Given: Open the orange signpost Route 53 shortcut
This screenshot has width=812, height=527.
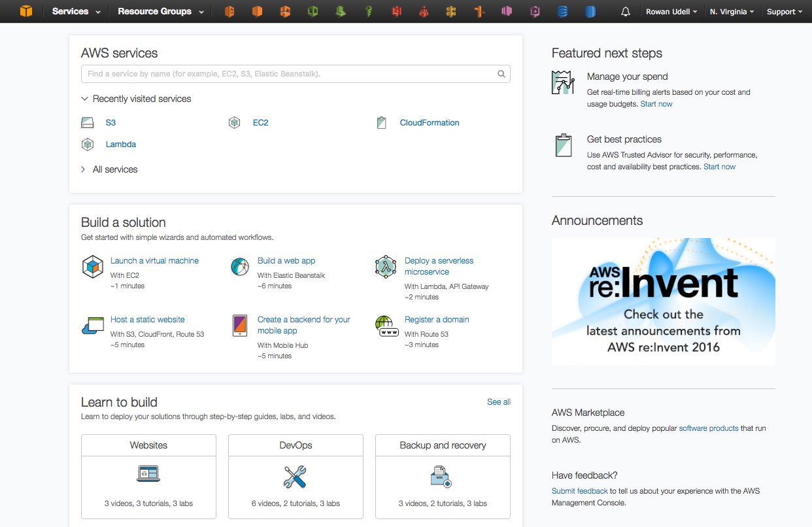Looking at the screenshot, I should pyautogui.click(x=480, y=11).
